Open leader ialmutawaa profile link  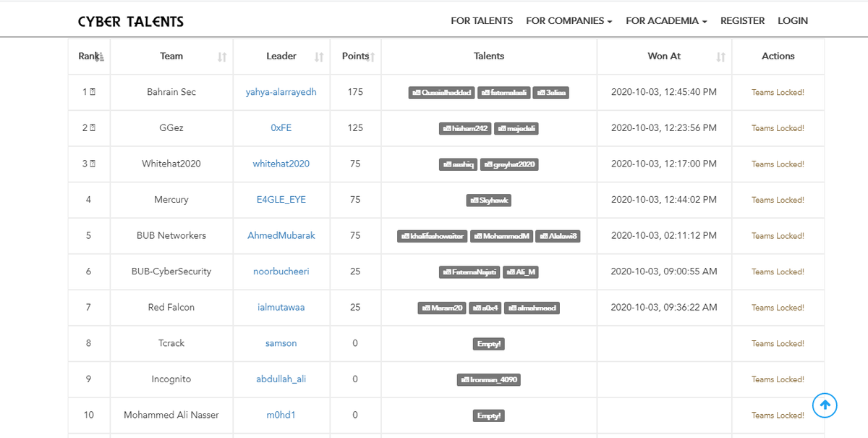click(281, 307)
